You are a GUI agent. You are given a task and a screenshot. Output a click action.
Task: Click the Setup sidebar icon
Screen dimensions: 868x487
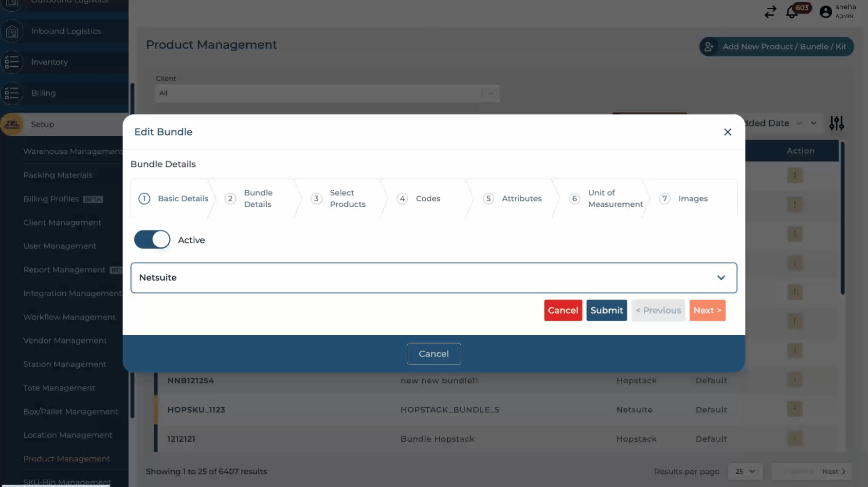(x=12, y=125)
